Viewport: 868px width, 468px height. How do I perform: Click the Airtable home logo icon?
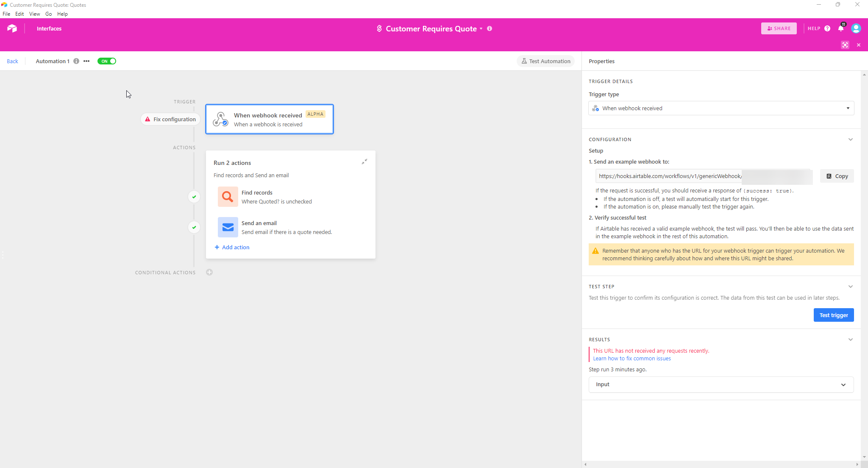pos(12,28)
